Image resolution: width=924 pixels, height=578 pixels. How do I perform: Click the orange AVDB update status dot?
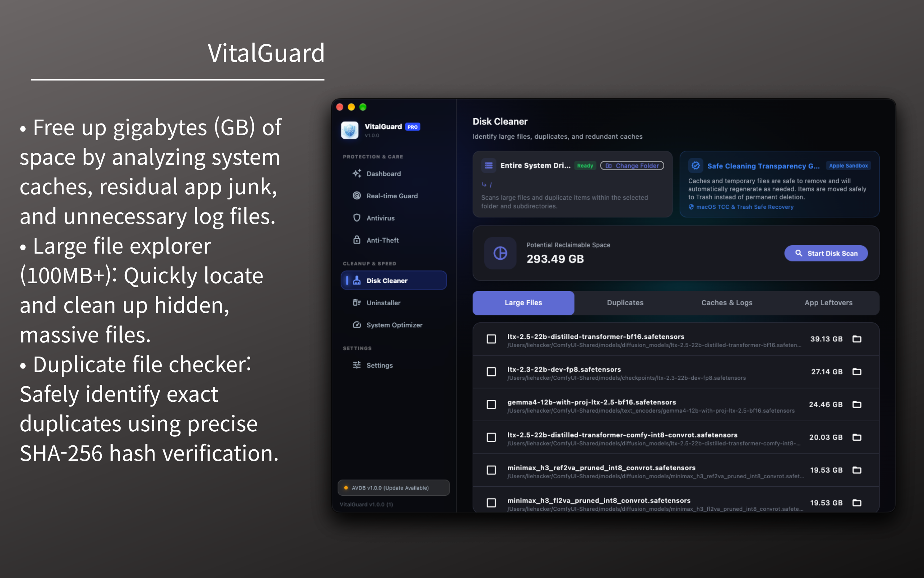point(346,488)
